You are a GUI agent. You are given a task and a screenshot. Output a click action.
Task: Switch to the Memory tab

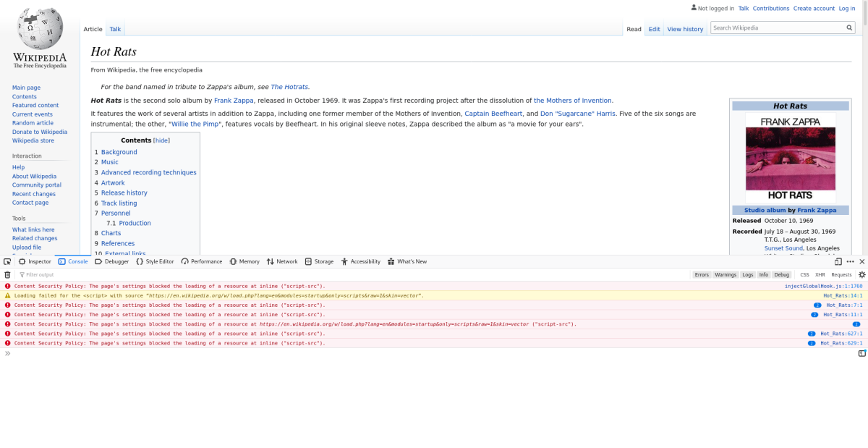pyautogui.click(x=244, y=261)
